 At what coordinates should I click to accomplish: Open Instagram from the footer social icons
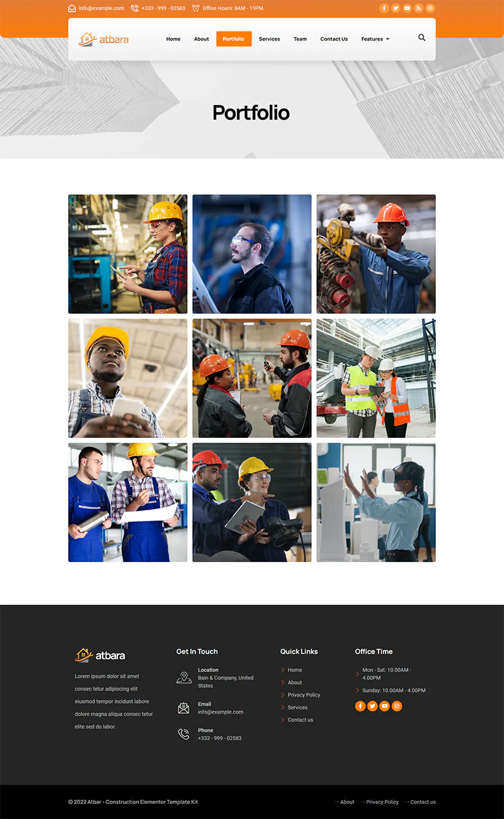tap(397, 706)
